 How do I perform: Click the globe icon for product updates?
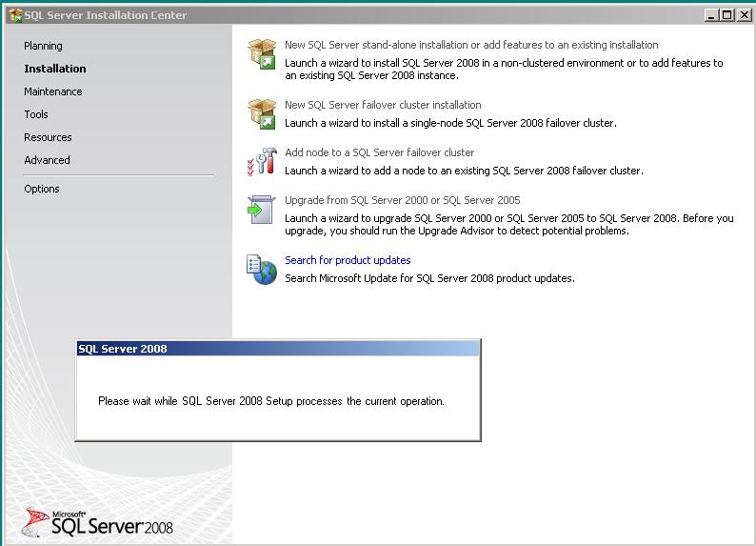click(261, 269)
